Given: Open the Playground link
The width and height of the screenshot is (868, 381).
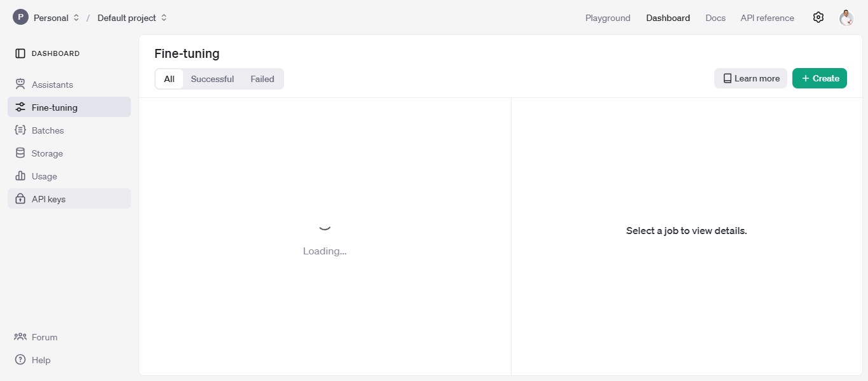Looking at the screenshot, I should point(608,18).
